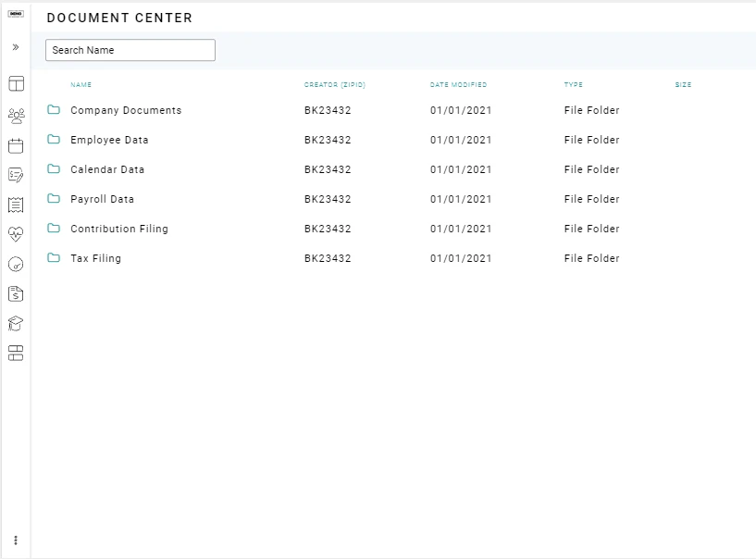Open the Employee Data folder
Screen dimensions: 756x559
tap(109, 140)
